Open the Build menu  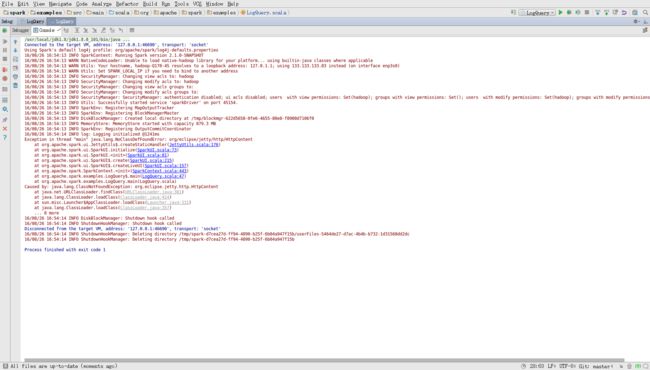click(150, 4)
